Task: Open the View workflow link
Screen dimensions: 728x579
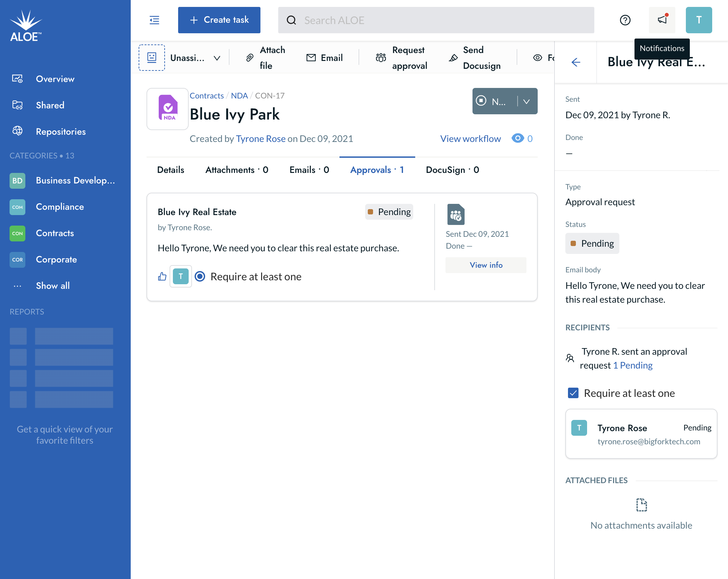Action: click(x=470, y=139)
